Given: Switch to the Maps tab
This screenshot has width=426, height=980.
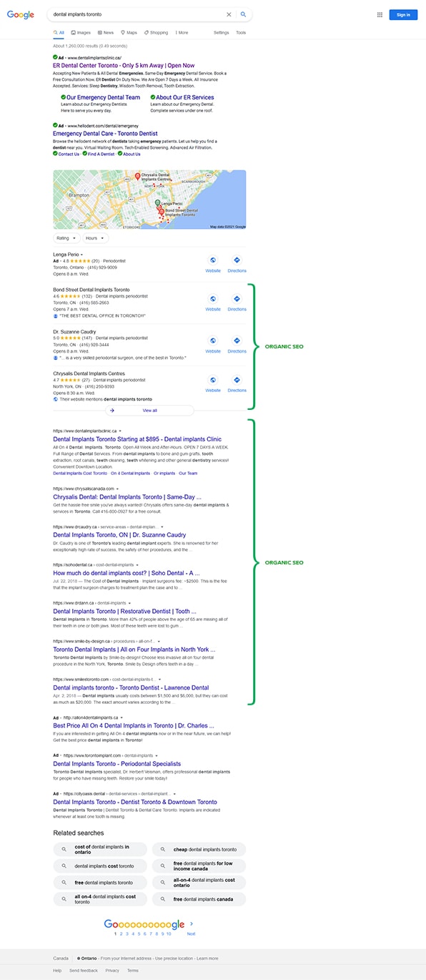Looking at the screenshot, I should 129,33.
